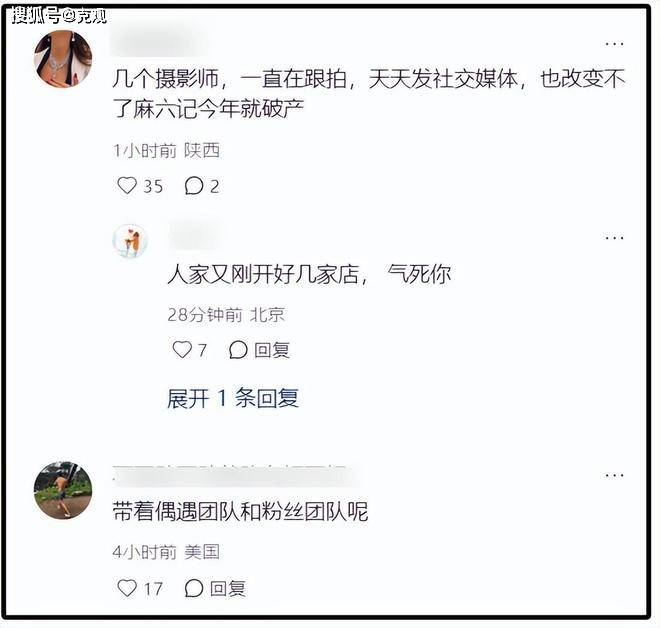
Task: Open avatar of the 美国 commenter
Action: tap(63, 490)
